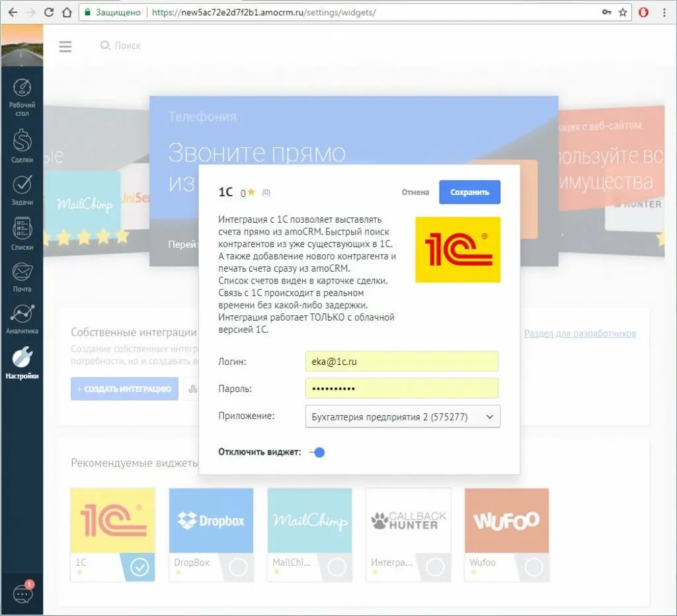
Task: Open the Opera extension icon
Action: tap(643, 12)
